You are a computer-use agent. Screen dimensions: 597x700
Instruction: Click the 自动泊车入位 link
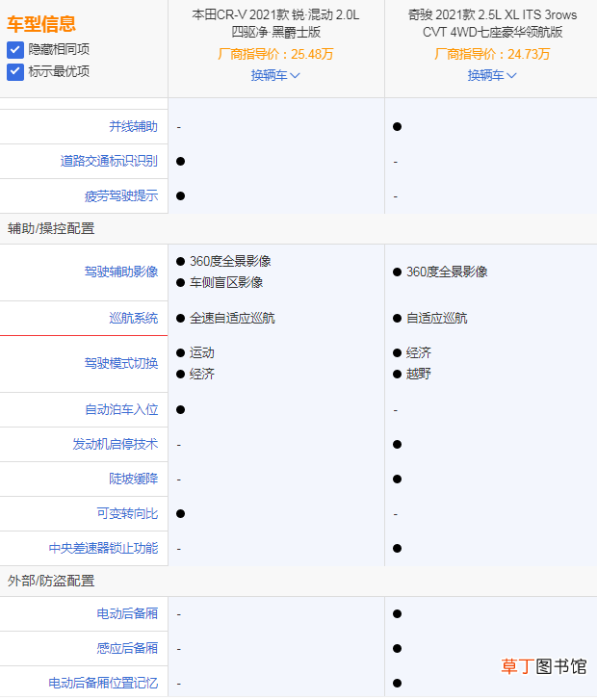pyautogui.click(x=121, y=409)
